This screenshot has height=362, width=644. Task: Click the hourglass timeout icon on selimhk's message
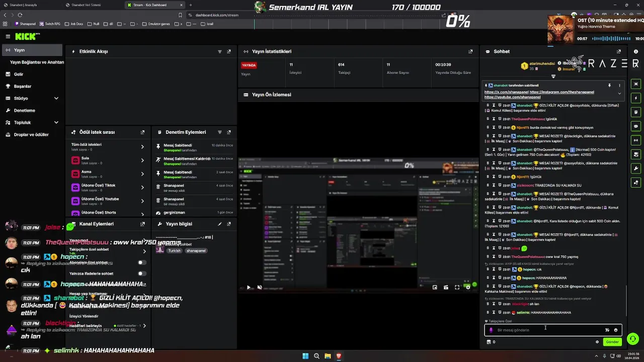494,312
